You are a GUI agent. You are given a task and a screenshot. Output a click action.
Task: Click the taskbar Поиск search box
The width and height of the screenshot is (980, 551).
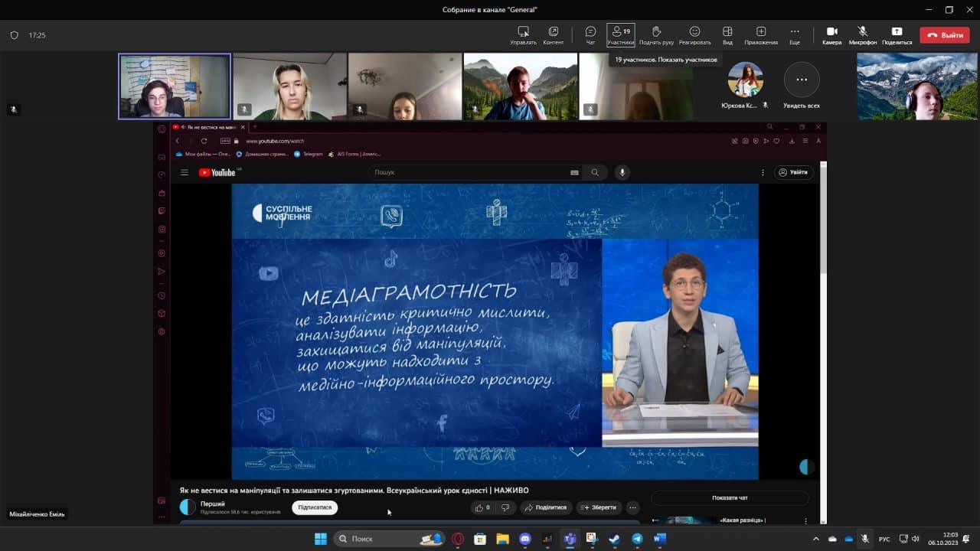click(389, 539)
